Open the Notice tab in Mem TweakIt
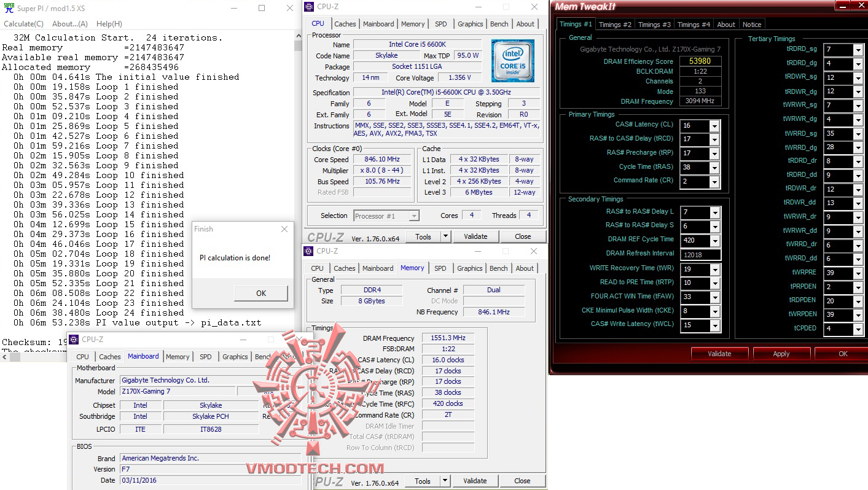The image size is (868, 490). point(752,25)
